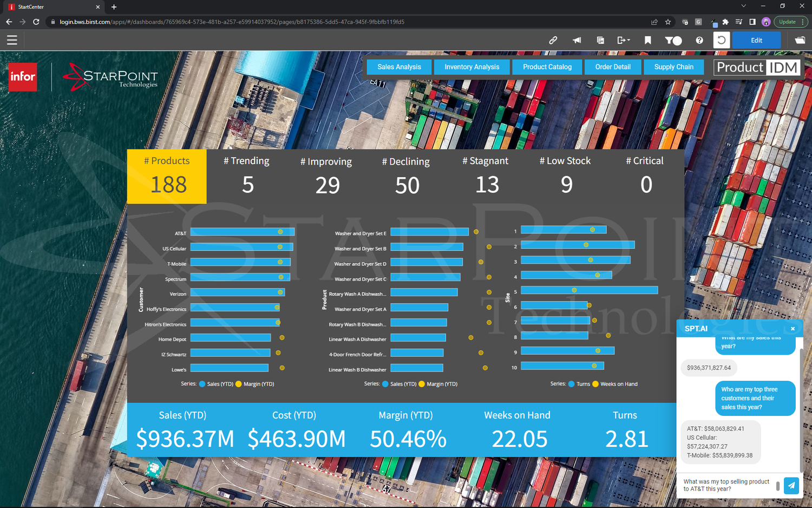Open the help question mark icon
The width and height of the screenshot is (812, 508).
(x=699, y=40)
